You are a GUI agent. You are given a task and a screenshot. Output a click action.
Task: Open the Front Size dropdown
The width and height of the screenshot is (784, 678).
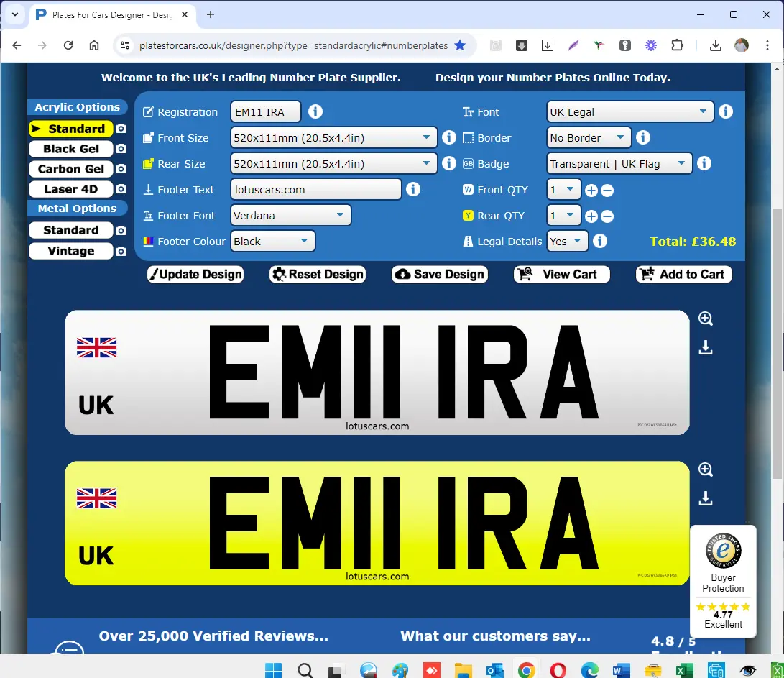(x=334, y=138)
